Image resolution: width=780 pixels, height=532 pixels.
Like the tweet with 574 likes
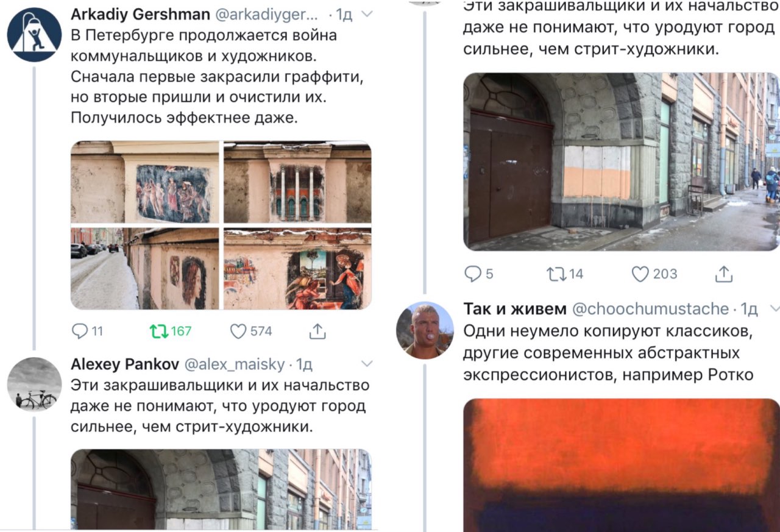coord(238,331)
